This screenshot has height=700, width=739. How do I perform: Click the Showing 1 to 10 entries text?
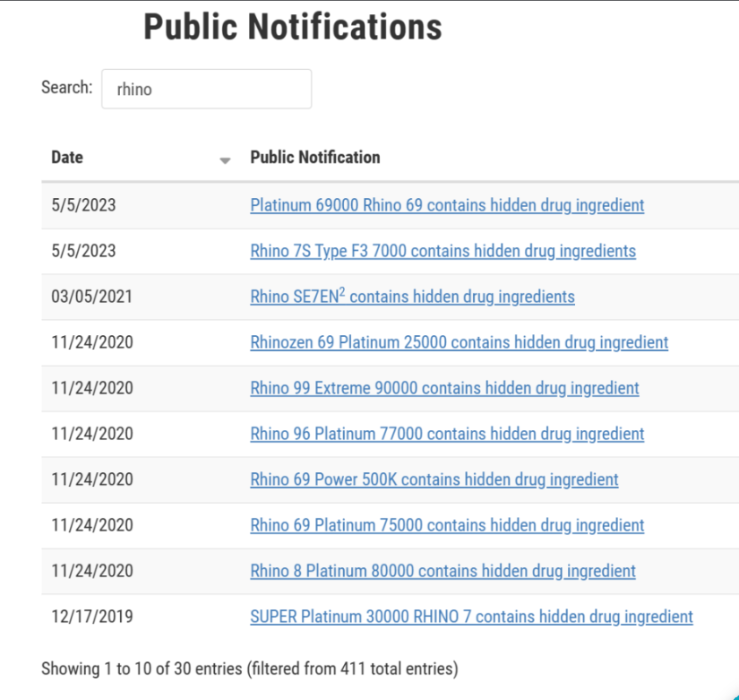coord(249,669)
